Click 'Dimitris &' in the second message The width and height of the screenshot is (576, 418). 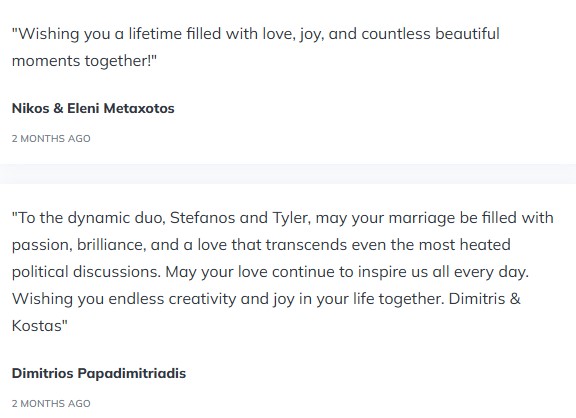coord(485,299)
